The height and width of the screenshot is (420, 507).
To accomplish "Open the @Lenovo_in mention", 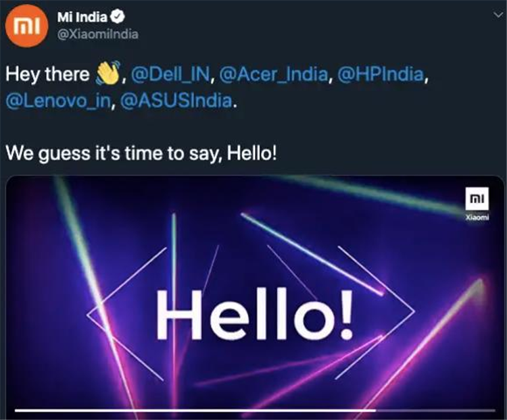I will click(x=59, y=102).
